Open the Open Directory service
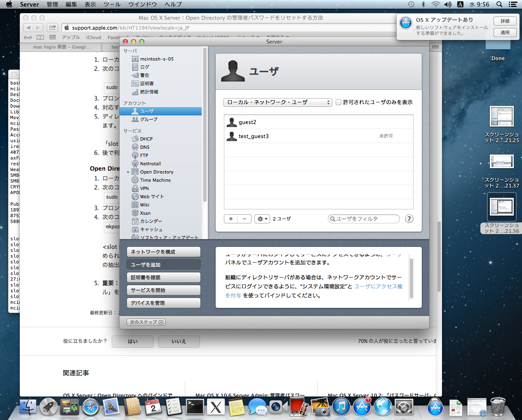 pos(153,172)
